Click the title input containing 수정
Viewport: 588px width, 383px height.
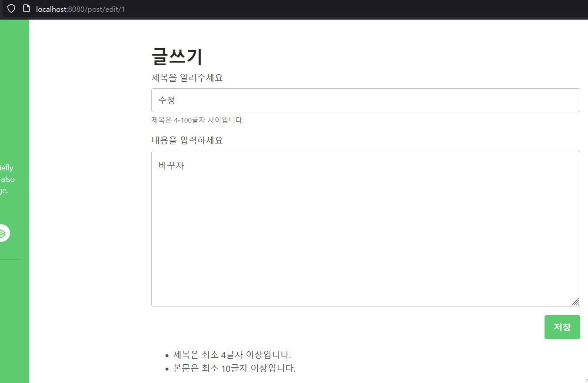click(365, 100)
